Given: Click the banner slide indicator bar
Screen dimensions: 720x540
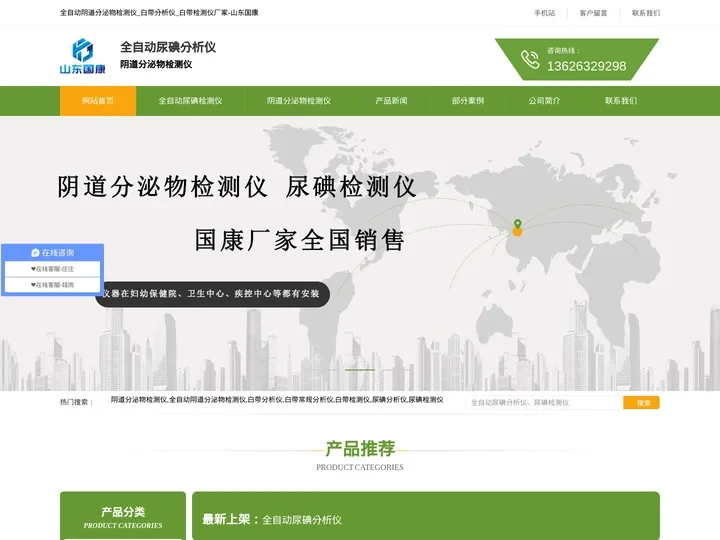Looking at the screenshot, I should click(x=360, y=370).
